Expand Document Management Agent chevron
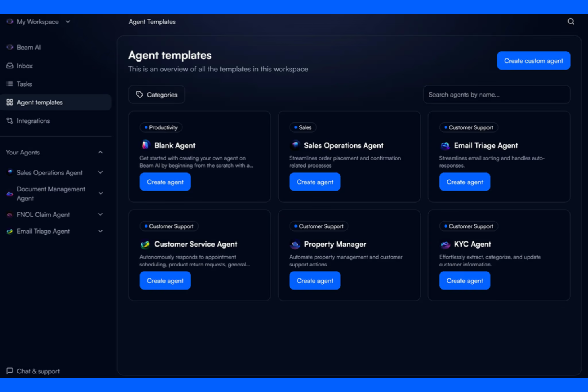 101,193
